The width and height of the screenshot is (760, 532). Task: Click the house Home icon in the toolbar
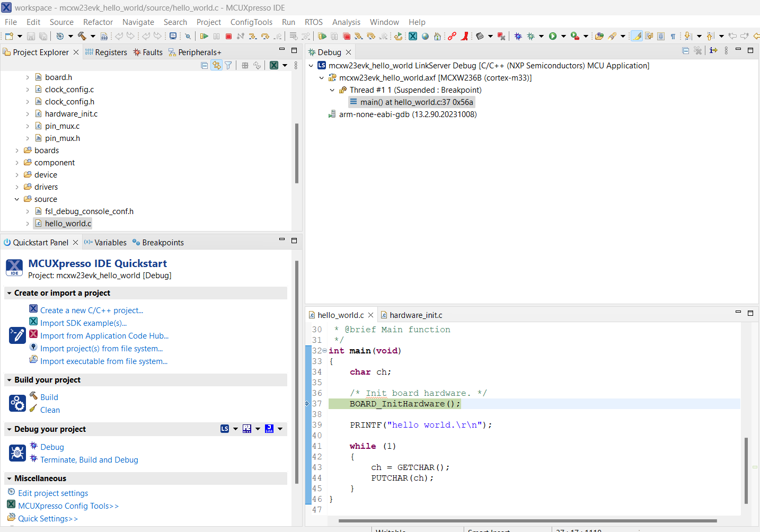(x=437, y=36)
